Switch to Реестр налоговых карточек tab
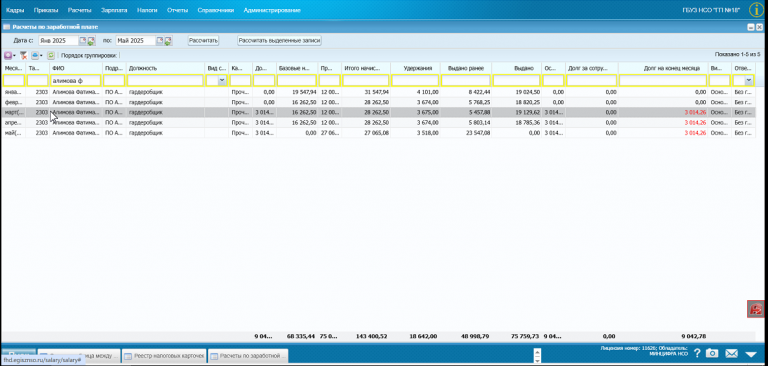Viewport: 768px width, 366px height. point(164,356)
